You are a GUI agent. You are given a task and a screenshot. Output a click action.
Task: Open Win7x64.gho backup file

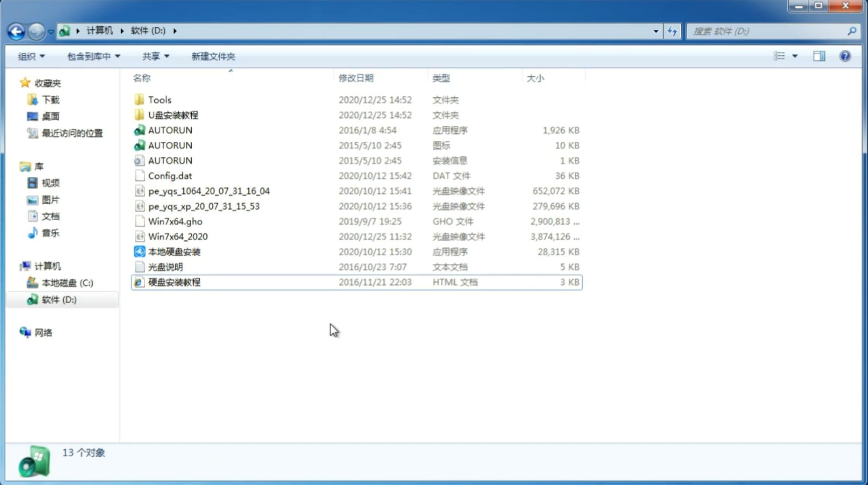point(175,221)
